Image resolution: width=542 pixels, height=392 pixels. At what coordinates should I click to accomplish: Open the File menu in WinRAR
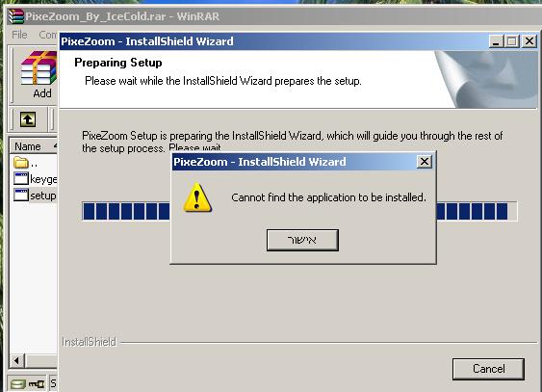click(x=19, y=35)
